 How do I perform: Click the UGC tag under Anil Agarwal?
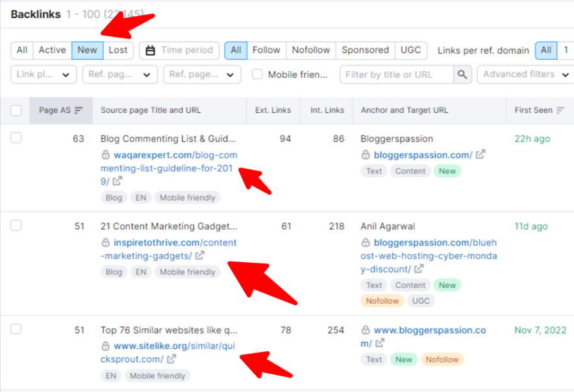click(421, 301)
